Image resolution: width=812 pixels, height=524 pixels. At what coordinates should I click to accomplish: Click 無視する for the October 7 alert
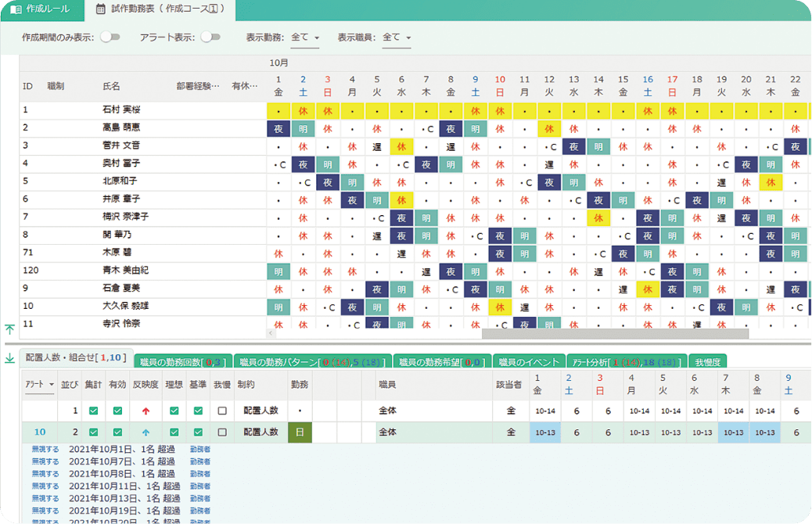click(45, 461)
